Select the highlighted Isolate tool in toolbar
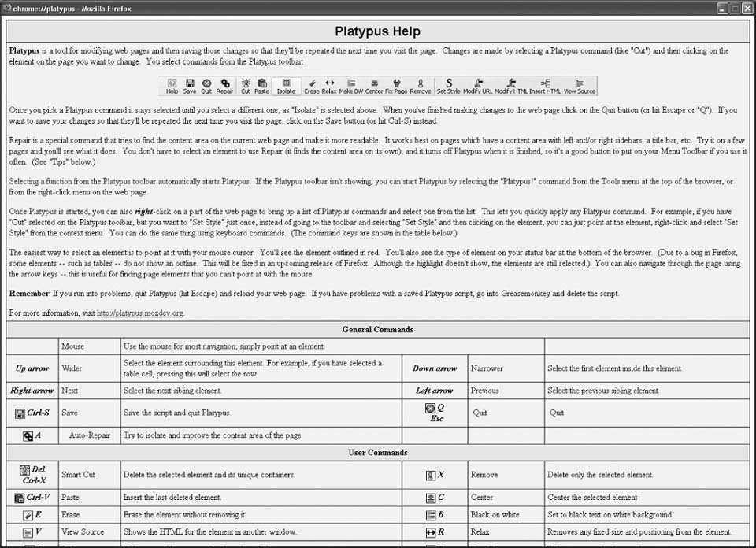The height and width of the screenshot is (548, 756). click(x=286, y=86)
